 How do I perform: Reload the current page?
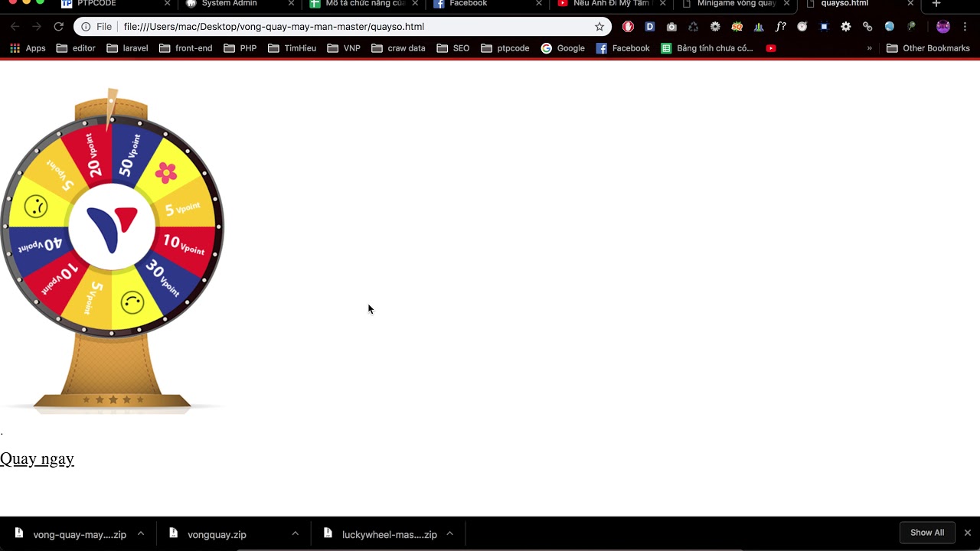(58, 27)
